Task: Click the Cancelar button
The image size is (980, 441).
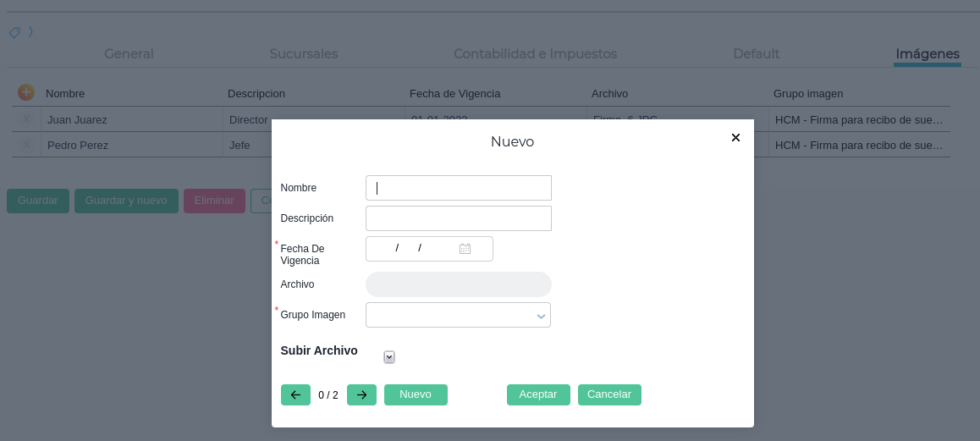Action: coord(609,395)
